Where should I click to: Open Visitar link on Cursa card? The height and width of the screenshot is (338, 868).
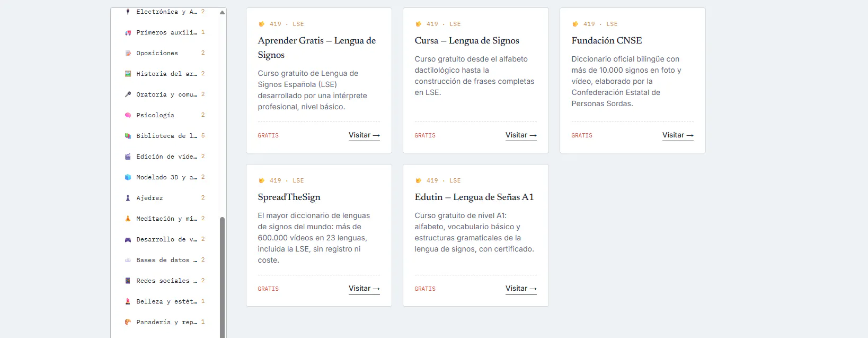point(521,135)
